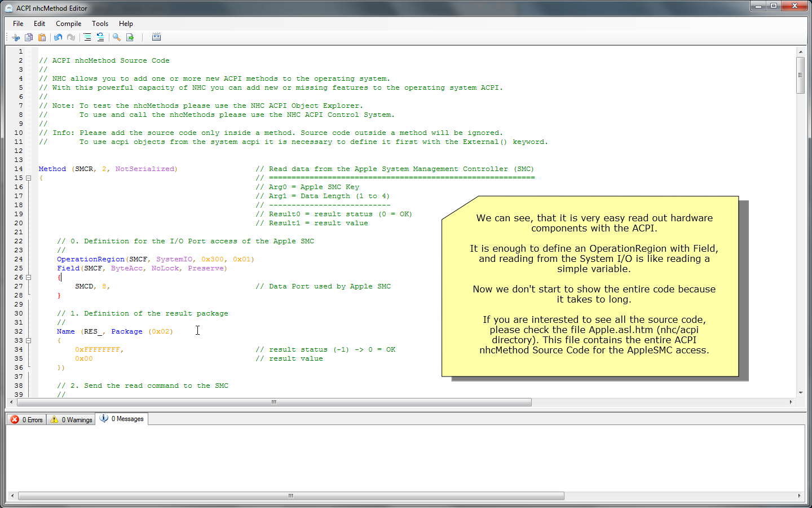
Task: Click the Redo arrow icon
Action: tap(71, 37)
